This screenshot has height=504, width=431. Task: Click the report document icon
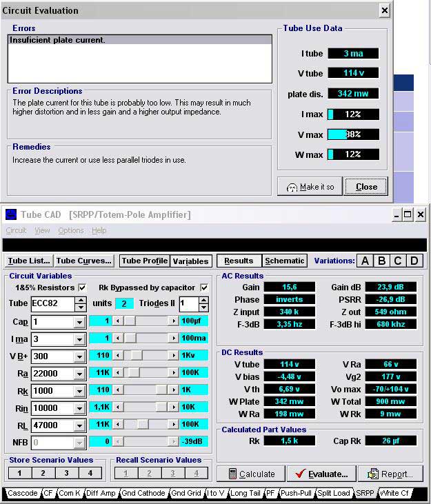tap(373, 474)
